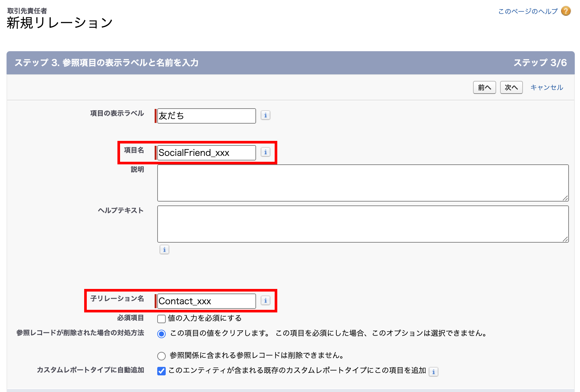Click the キャンセル link
This screenshot has width=580, height=392.
pyautogui.click(x=546, y=87)
